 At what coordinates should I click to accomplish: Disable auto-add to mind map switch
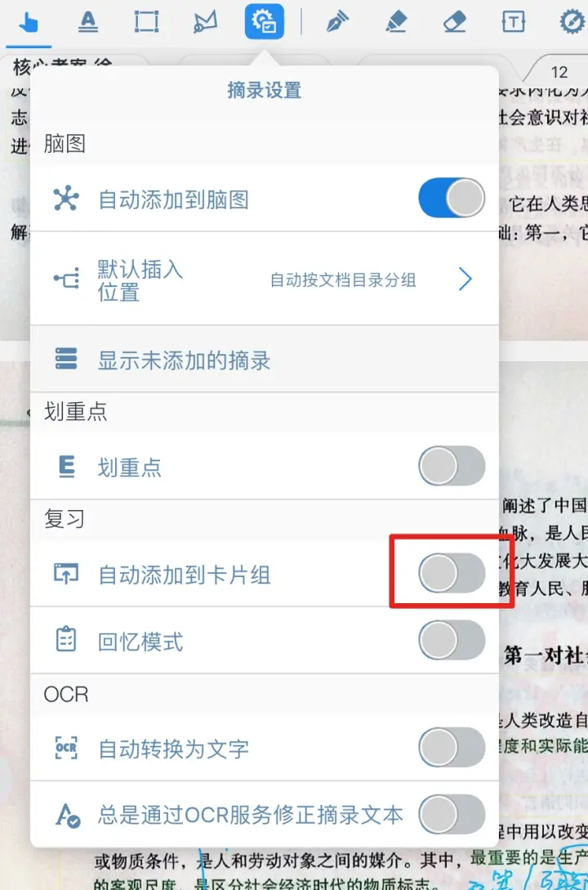[x=452, y=198]
